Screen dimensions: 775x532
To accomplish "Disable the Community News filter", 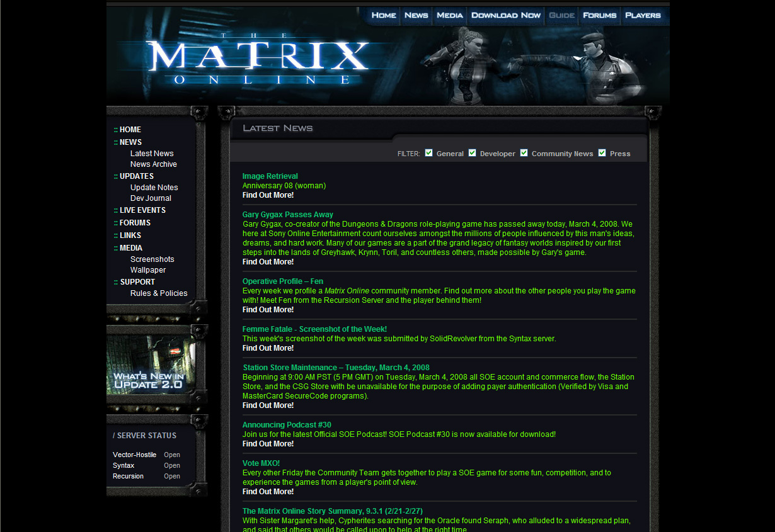I will 524,153.
